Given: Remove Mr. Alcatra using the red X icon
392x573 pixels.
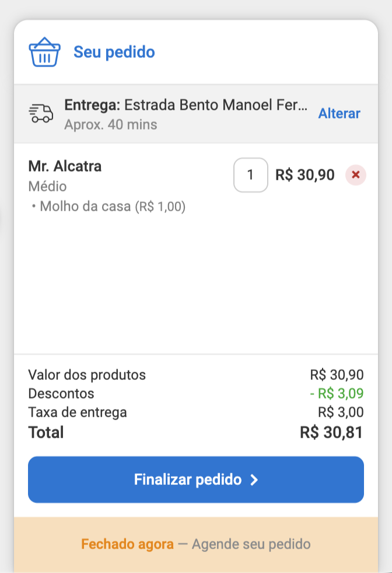Looking at the screenshot, I should click(355, 175).
